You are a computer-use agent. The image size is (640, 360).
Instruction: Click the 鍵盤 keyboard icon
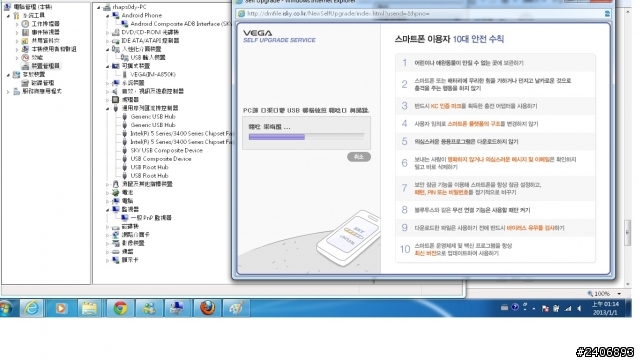pyautogui.click(x=116, y=251)
